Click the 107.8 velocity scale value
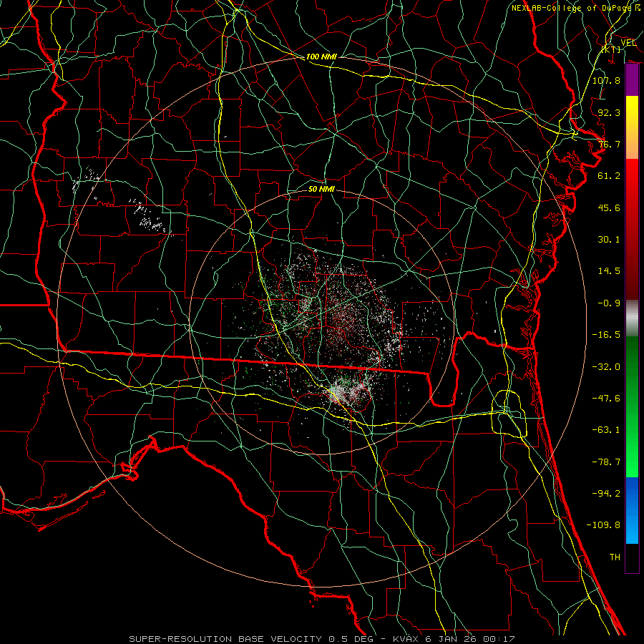This screenshot has width=644, height=644. coord(606,80)
